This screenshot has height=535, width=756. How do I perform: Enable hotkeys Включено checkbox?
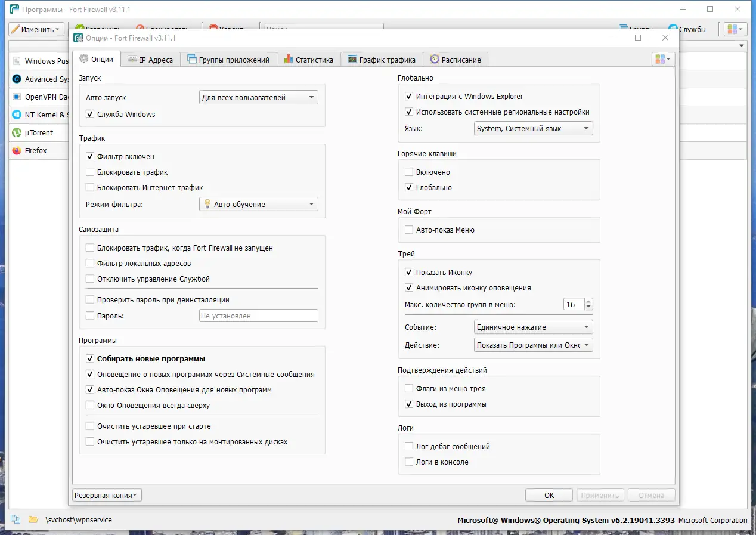click(x=409, y=172)
